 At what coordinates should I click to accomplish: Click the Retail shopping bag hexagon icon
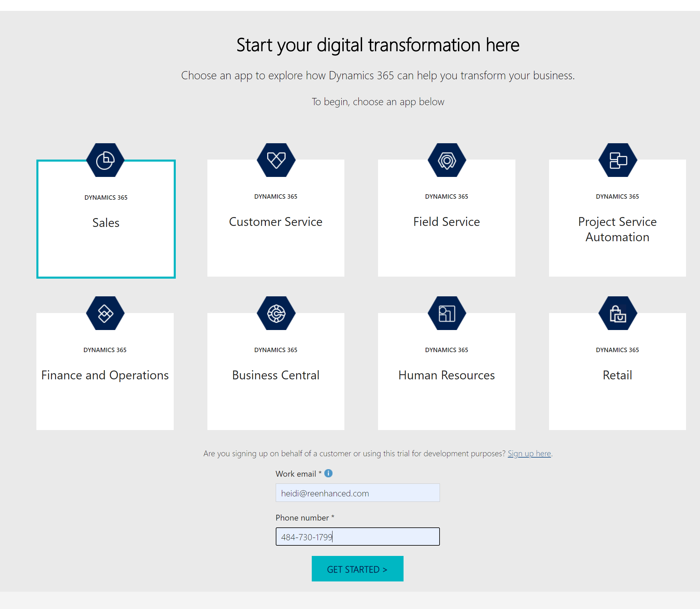[617, 313]
